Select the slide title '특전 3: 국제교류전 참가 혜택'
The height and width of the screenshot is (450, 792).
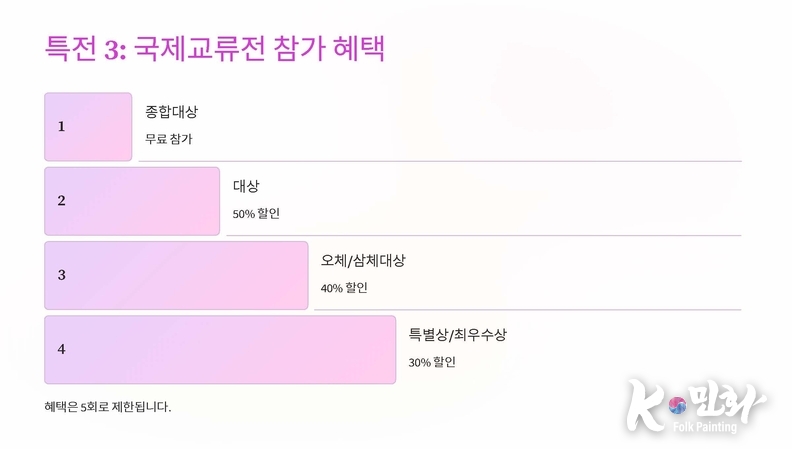[215, 49]
